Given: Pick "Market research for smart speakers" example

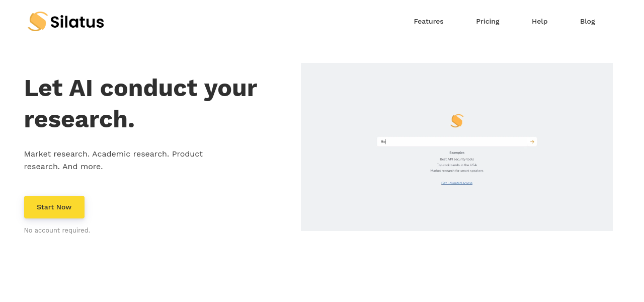Looking at the screenshot, I should coord(457,171).
